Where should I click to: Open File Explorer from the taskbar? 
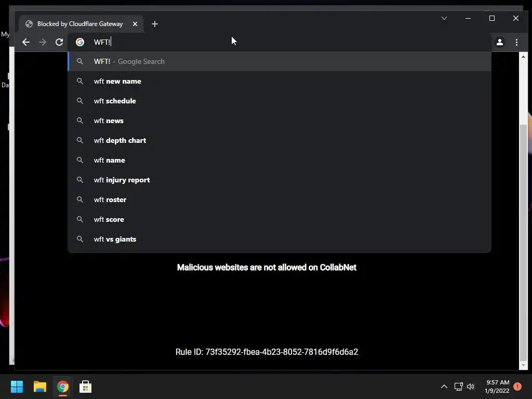(39, 387)
